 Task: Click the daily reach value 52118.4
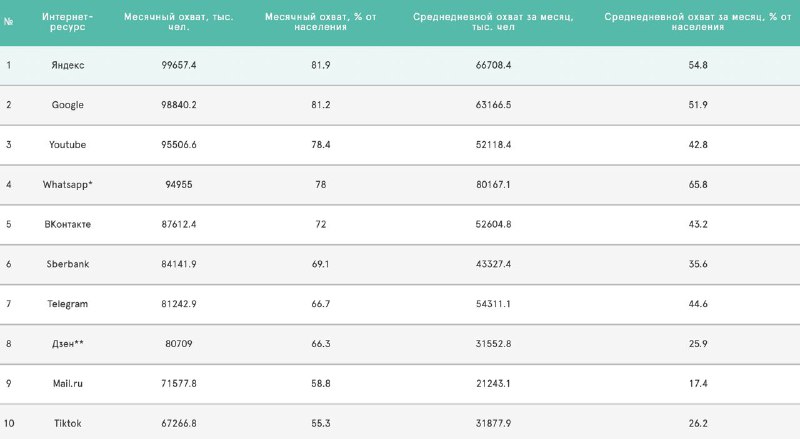coord(493,144)
